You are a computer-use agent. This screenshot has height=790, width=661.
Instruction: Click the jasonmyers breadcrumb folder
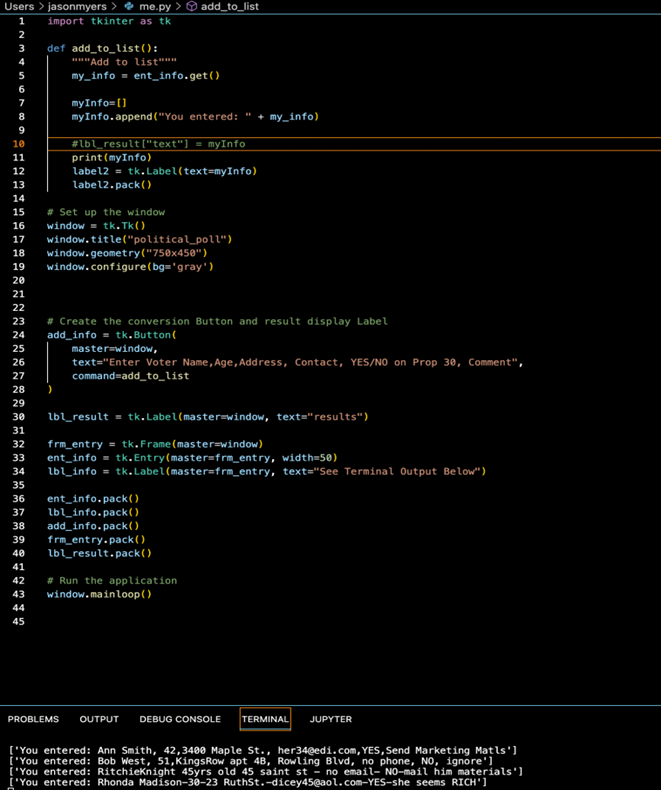(77, 7)
